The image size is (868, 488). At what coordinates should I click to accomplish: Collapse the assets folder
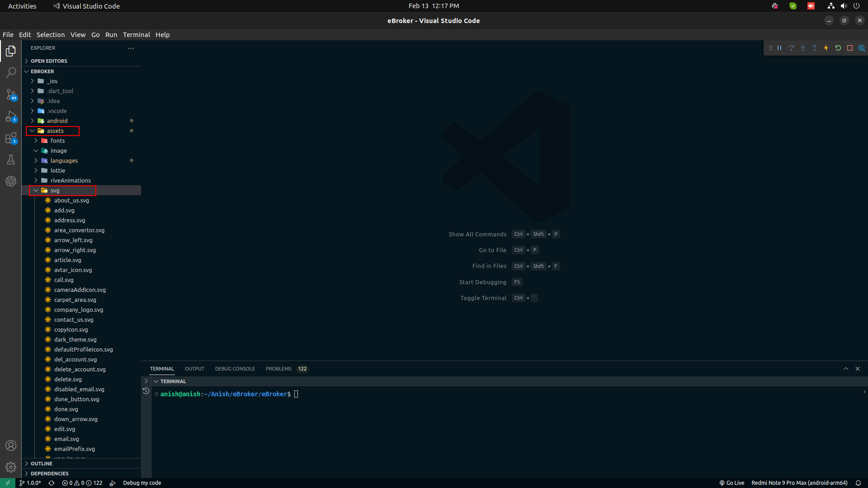81,131
